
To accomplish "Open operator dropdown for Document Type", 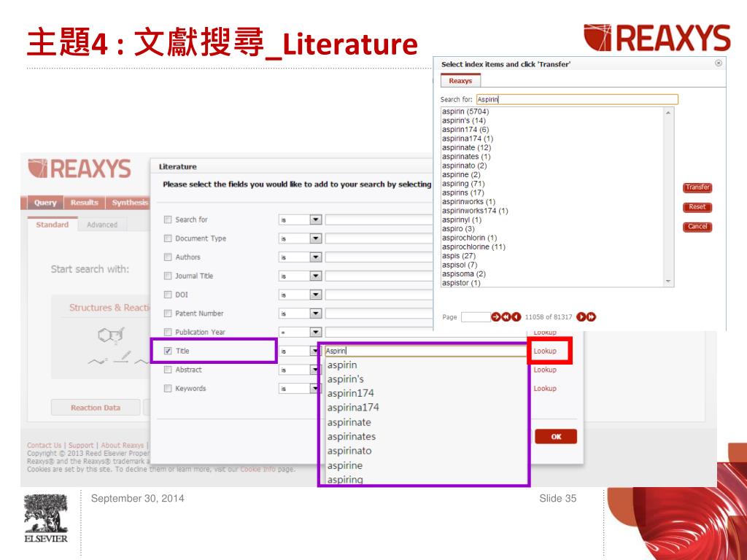I will coord(315,238).
